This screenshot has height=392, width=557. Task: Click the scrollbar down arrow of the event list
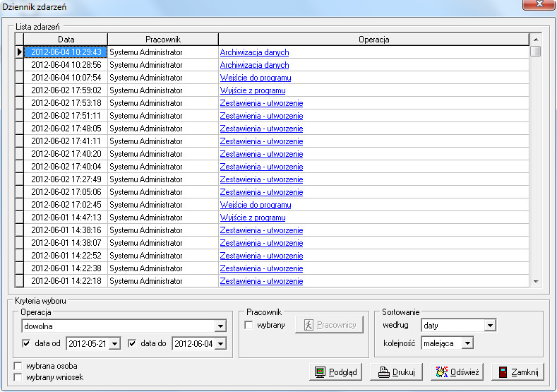[536, 282]
